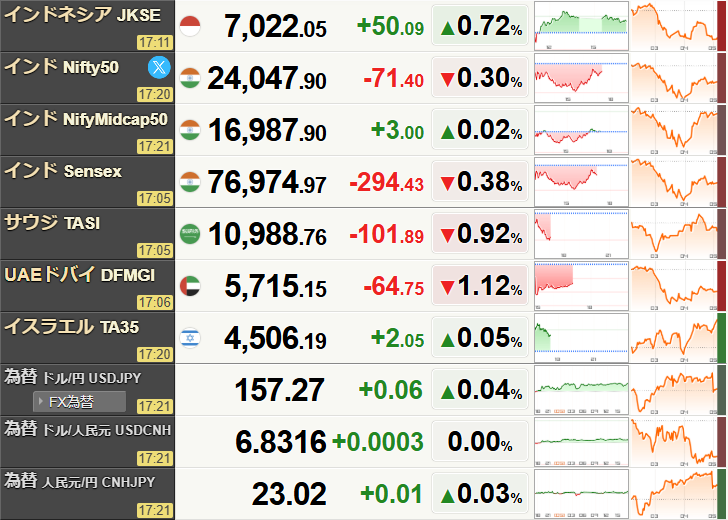Open UAEドバイ DFMGI index name
This screenshot has width=728, height=520.
click(x=79, y=275)
